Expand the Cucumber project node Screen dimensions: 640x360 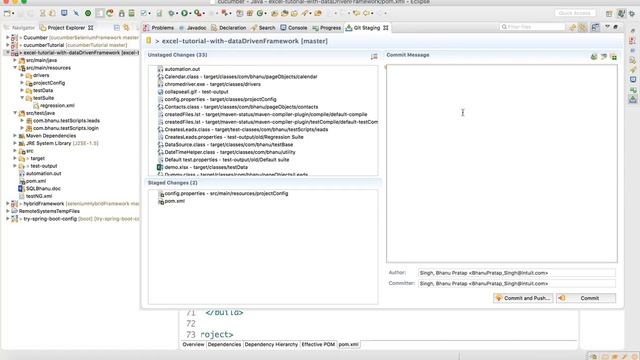click(x=8, y=37)
